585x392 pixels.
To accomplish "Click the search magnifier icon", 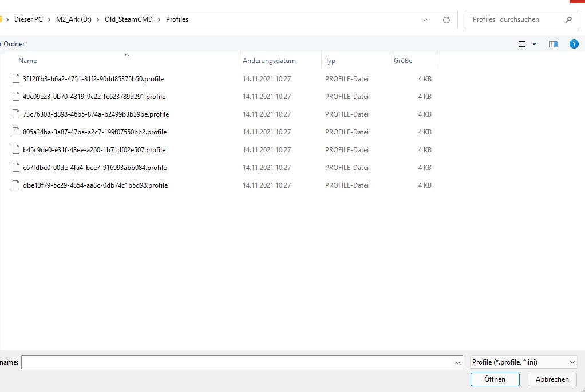I will pyautogui.click(x=568, y=19).
